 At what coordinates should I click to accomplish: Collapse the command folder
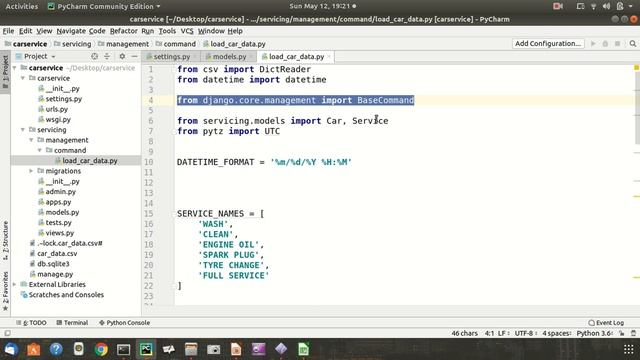[x=40, y=150]
